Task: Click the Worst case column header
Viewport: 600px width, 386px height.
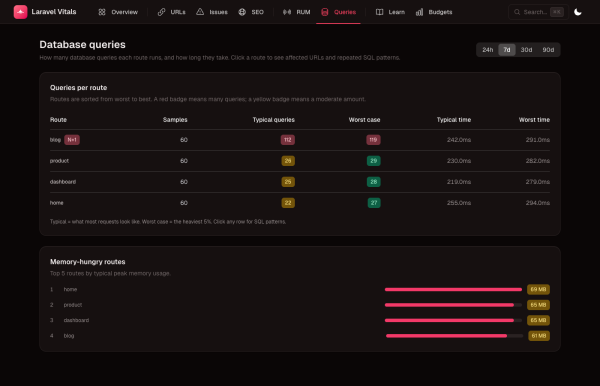Action: (364, 120)
